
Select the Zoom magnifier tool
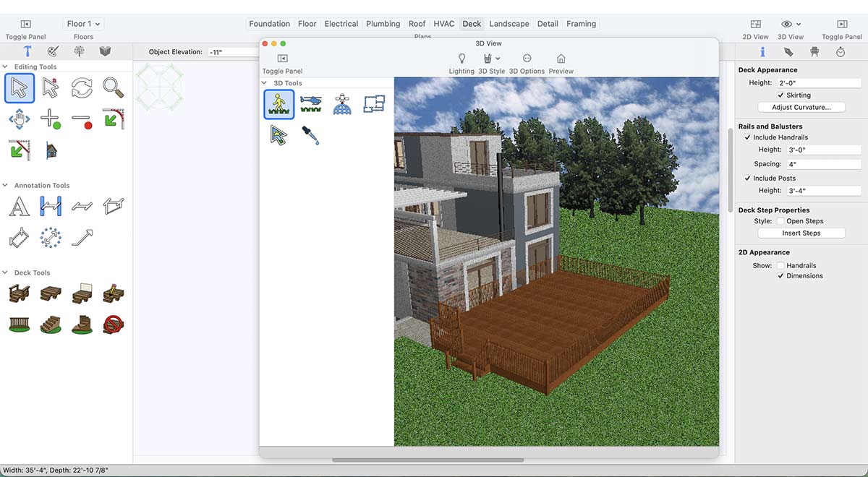(x=113, y=88)
